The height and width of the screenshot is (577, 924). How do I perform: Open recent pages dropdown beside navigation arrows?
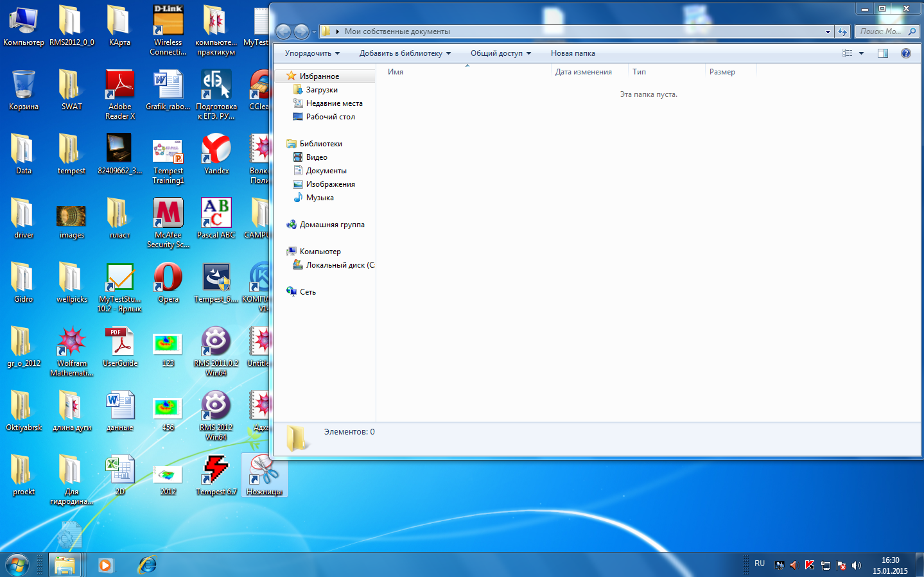[314, 31]
